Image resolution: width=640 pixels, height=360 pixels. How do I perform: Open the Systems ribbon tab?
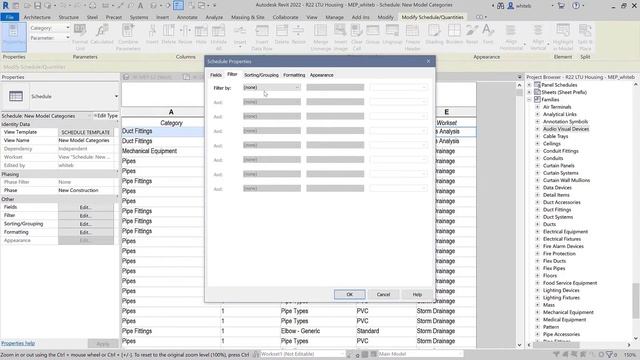click(139, 17)
